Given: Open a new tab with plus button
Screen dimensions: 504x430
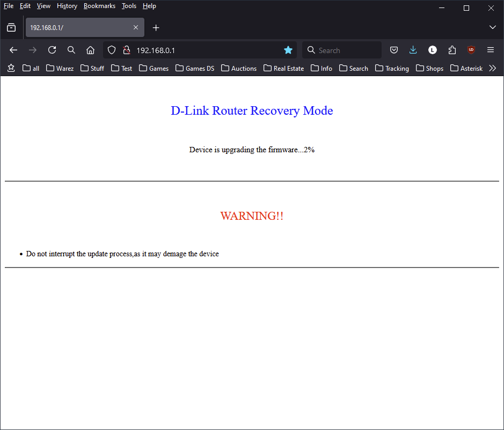Looking at the screenshot, I should [x=156, y=28].
